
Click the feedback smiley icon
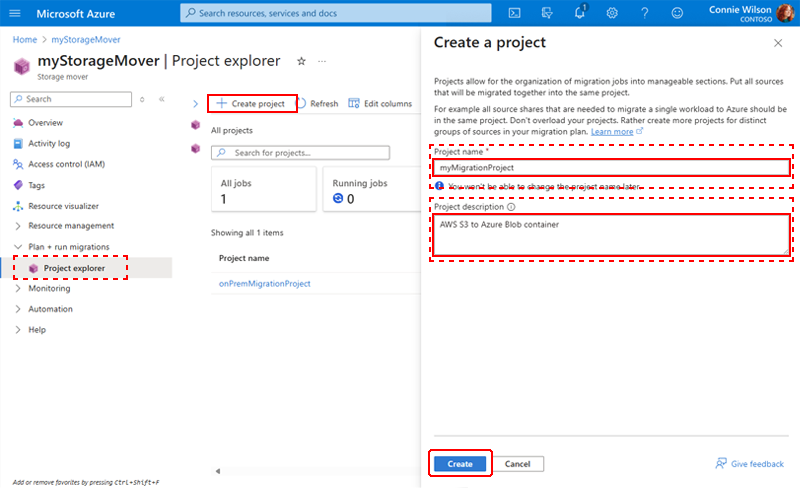tap(677, 13)
